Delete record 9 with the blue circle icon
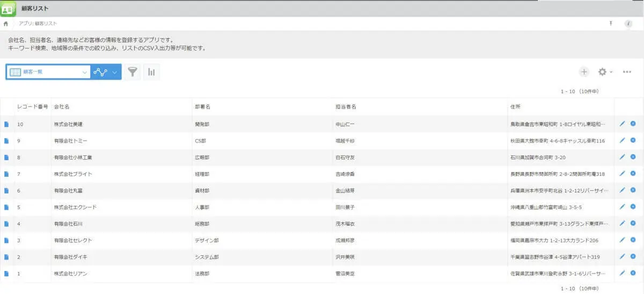The image size is (644, 294). click(x=633, y=140)
